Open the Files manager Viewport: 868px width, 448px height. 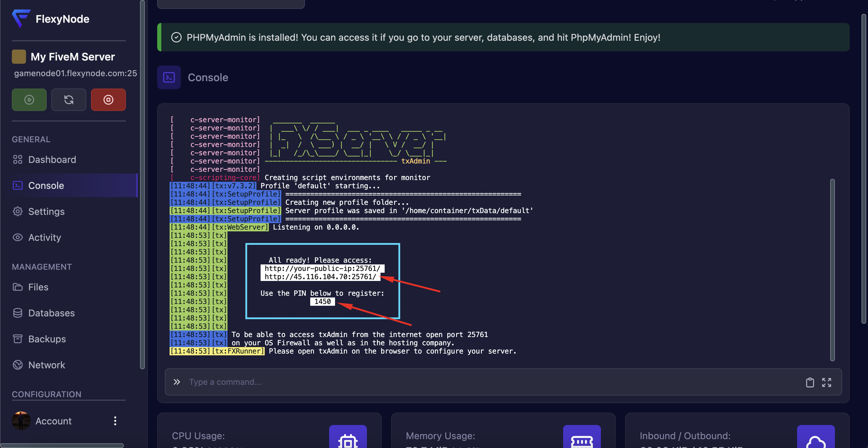point(38,287)
